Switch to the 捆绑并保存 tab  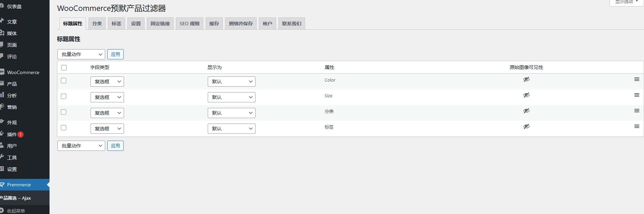[x=241, y=24]
